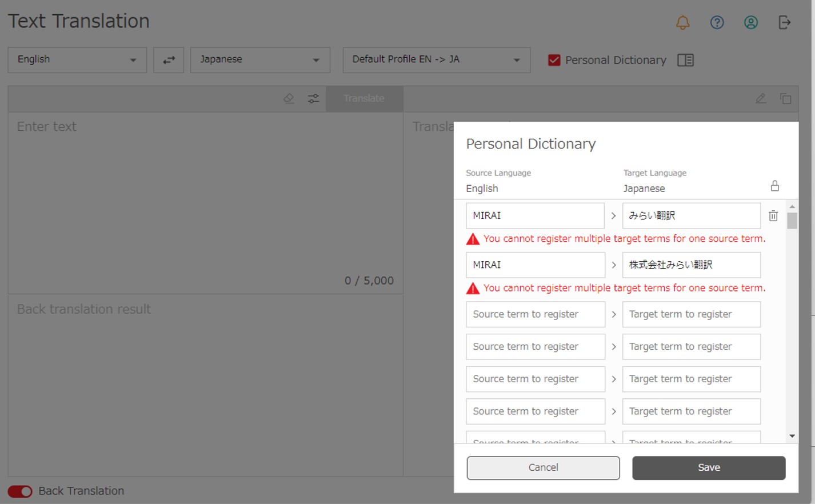
Task: Click the みらい翻訳 target term field
Action: pos(692,216)
